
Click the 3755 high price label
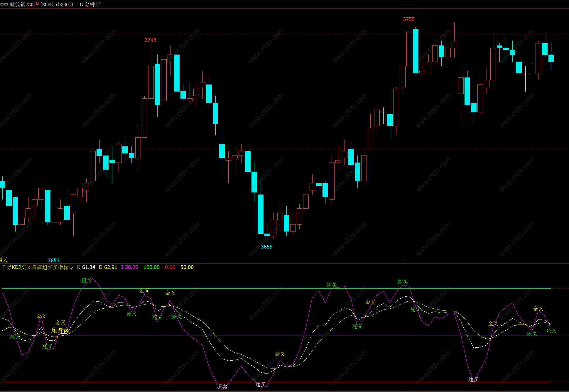408,19
